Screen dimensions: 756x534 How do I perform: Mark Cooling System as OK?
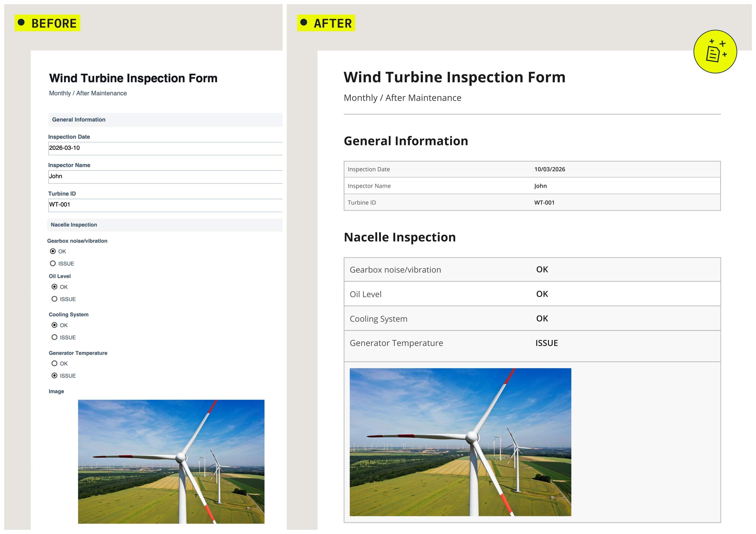pyautogui.click(x=54, y=325)
